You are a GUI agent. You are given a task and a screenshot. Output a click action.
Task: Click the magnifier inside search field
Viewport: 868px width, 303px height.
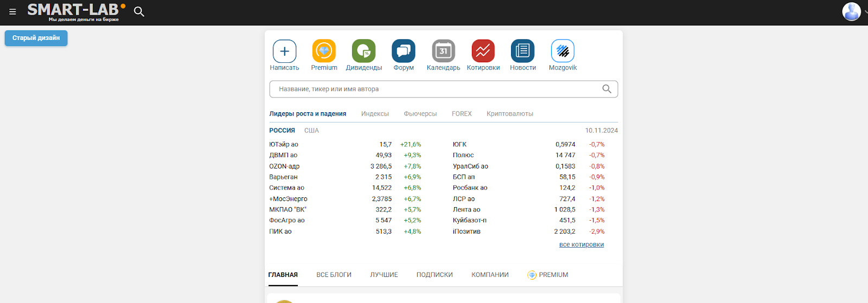pos(607,89)
